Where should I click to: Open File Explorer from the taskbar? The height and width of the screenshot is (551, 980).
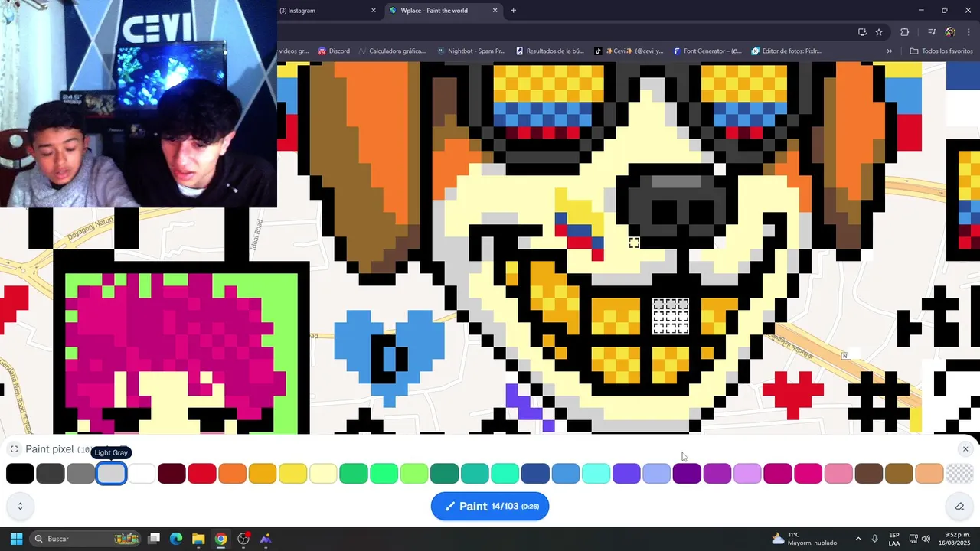[x=198, y=539]
